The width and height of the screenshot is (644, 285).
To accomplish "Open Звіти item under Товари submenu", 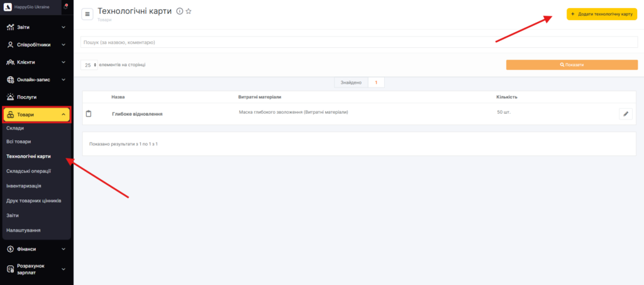I will pos(13,215).
